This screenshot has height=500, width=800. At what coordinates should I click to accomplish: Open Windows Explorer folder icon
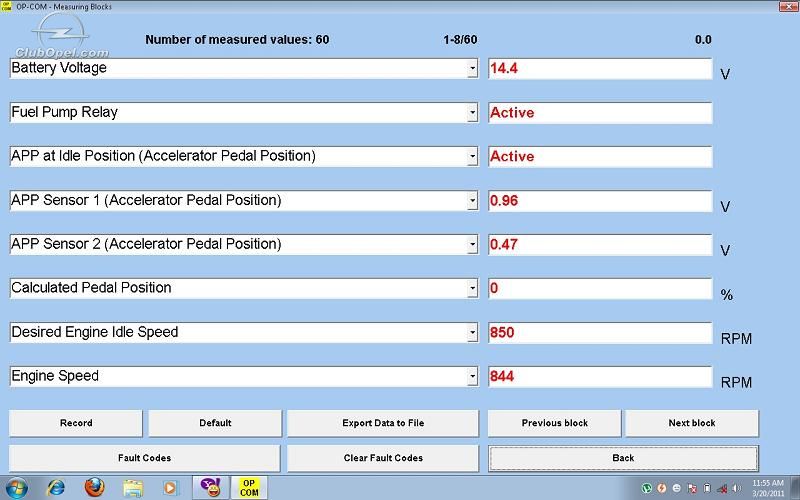tap(133, 488)
